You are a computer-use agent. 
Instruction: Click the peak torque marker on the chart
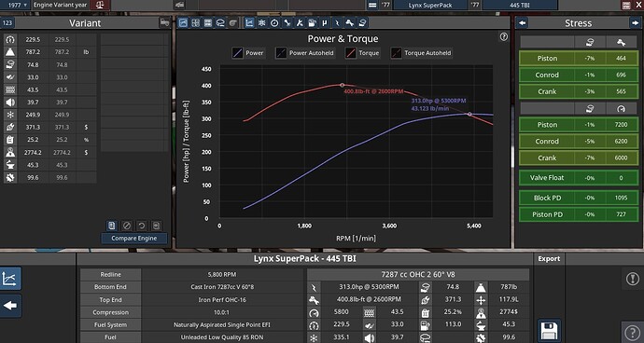(x=343, y=86)
